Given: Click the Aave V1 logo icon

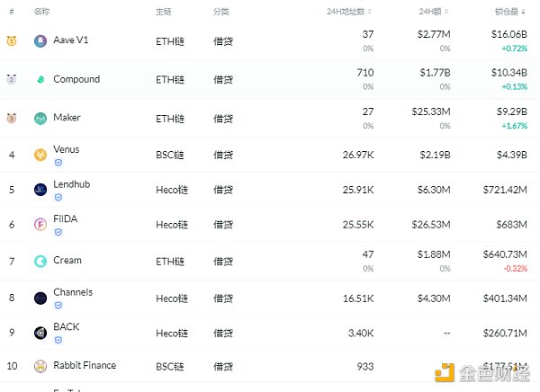Looking at the screenshot, I should tap(40, 40).
